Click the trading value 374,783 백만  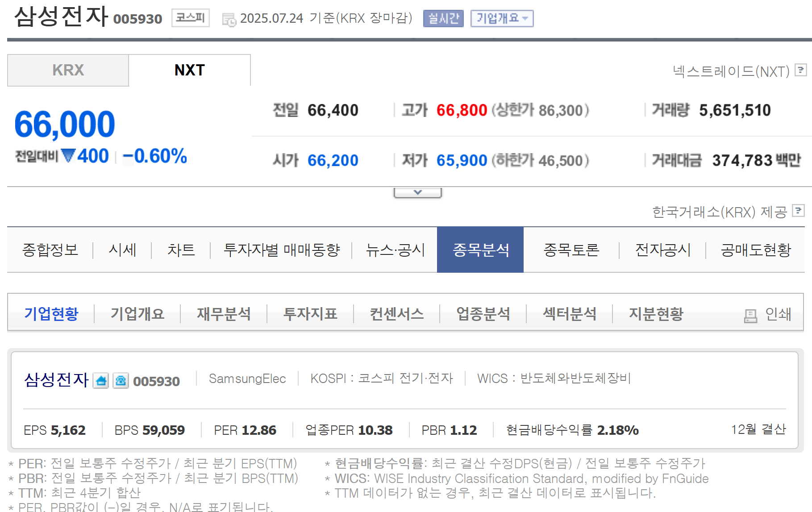pos(757,160)
